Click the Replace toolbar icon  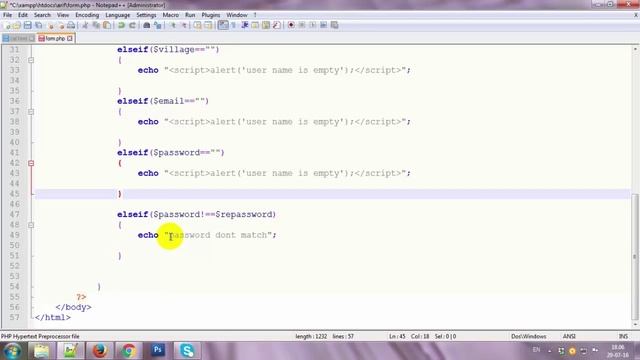click(158, 25)
